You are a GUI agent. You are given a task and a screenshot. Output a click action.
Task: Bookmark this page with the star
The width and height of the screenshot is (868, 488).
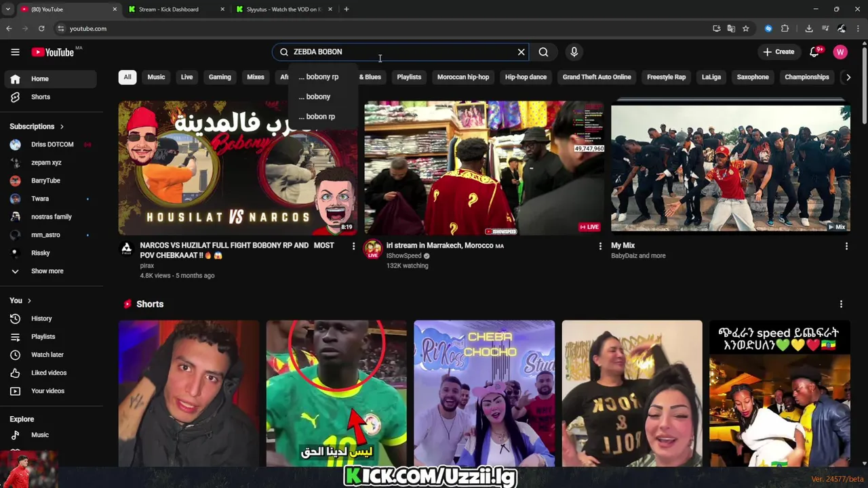click(x=746, y=28)
